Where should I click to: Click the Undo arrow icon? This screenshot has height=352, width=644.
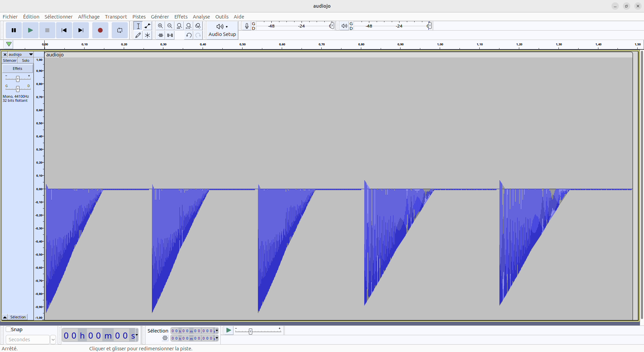point(189,35)
